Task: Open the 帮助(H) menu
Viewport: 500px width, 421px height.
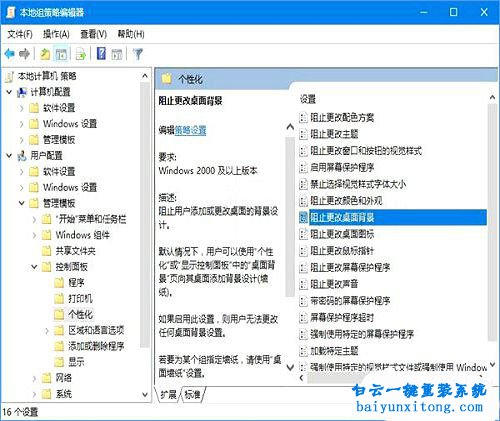Action: pos(131,34)
